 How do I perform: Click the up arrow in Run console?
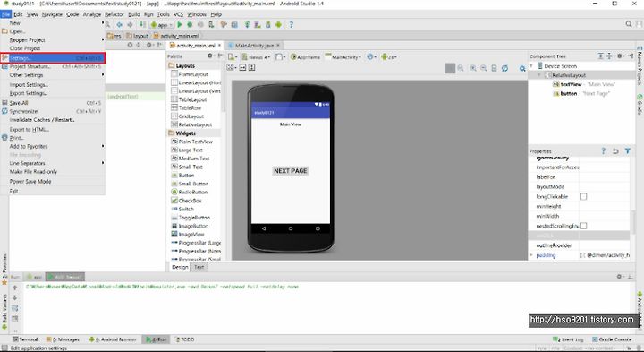15,288
